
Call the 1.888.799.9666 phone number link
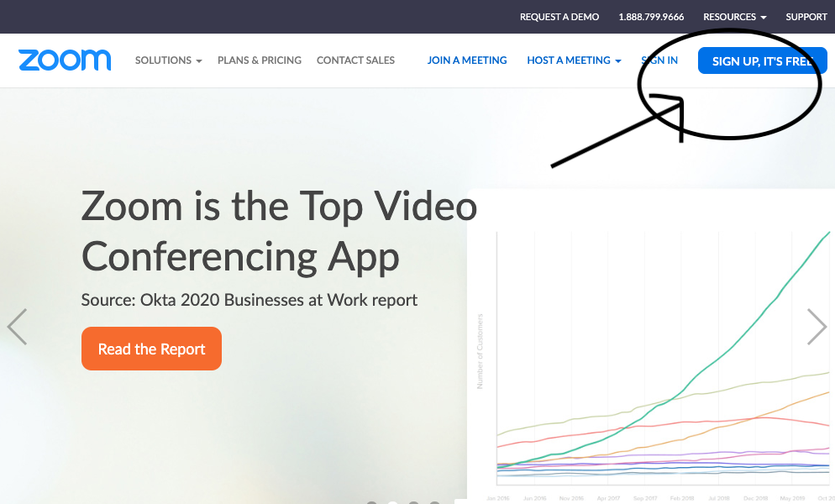(x=651, y=17)
